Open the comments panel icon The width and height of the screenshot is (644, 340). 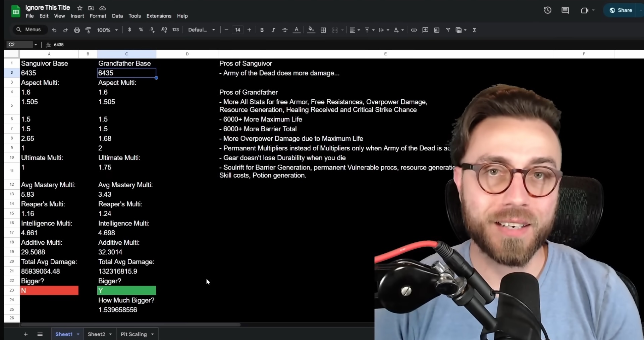pyautogui.click(x=565, y=10)
